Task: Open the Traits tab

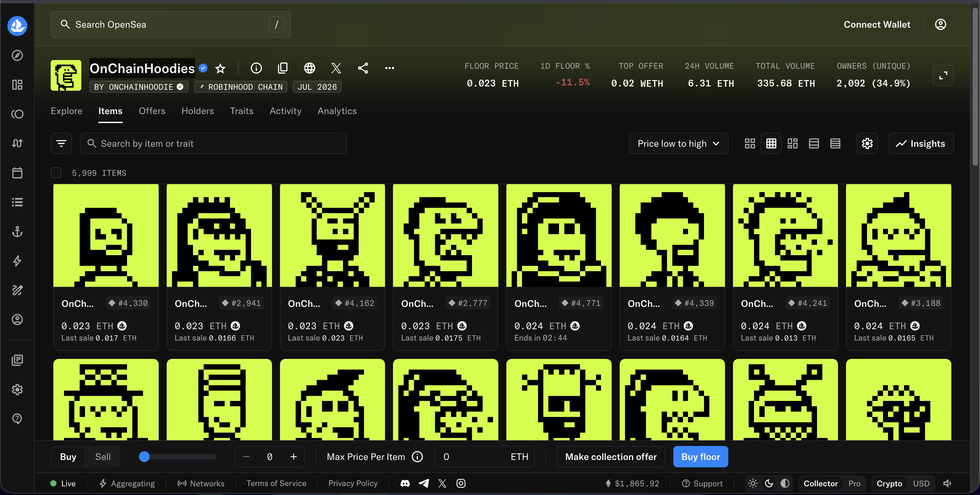Action: (x=242, y=111)
